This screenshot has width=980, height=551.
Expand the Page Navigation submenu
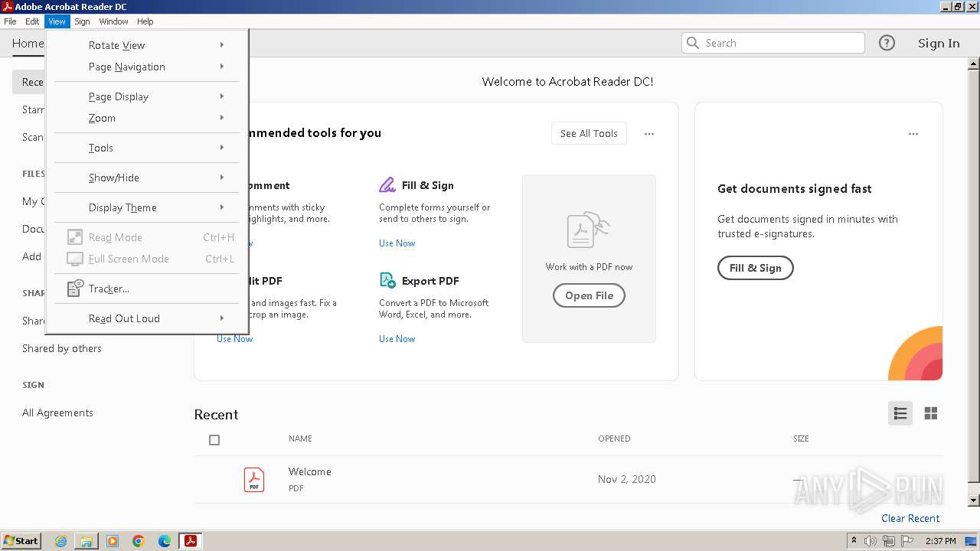tap(146, 67)
